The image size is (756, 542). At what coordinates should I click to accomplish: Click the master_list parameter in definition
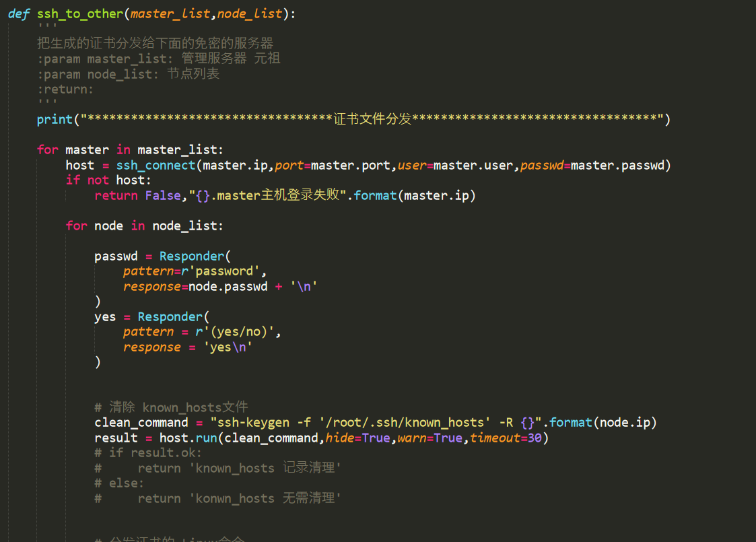(x=170, y=14)
